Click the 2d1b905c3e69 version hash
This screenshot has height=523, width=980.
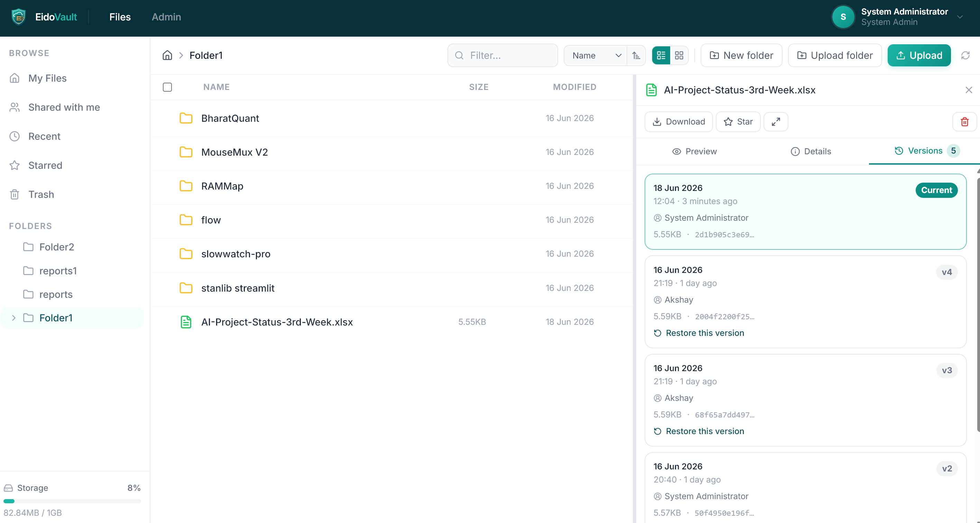tap(724, 235)
